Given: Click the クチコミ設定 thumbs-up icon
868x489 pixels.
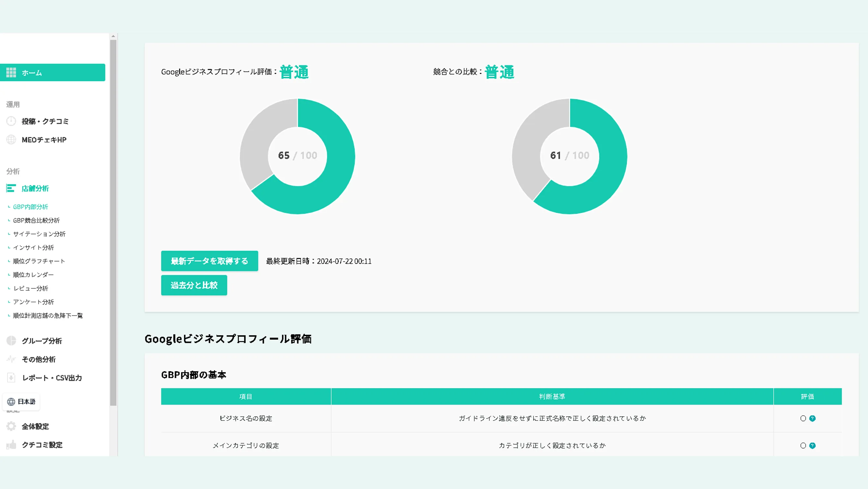Looking at the screenshot, I should (x=11, y=445).
